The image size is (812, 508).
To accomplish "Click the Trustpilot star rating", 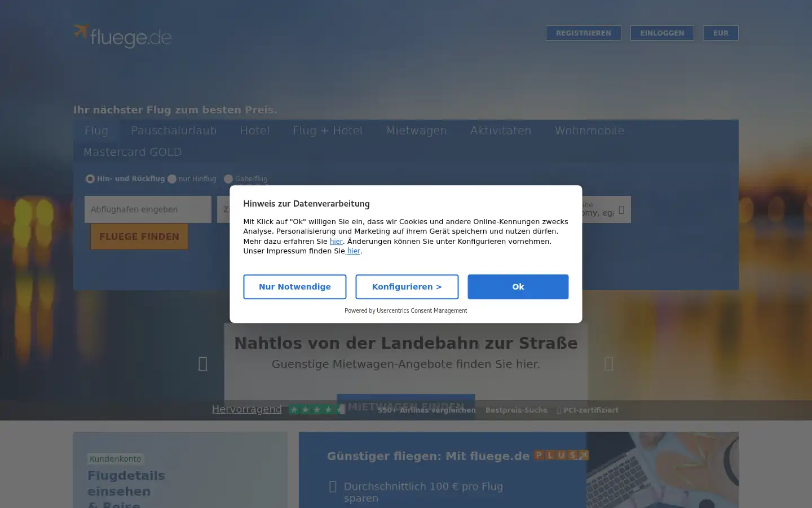I will click(316, 410).
